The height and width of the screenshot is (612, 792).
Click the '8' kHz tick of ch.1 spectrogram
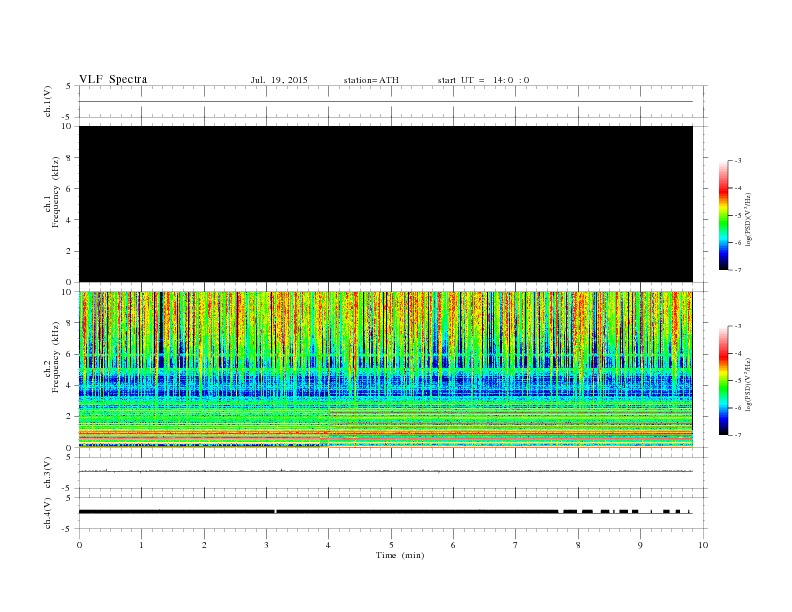tap(70, 158)
